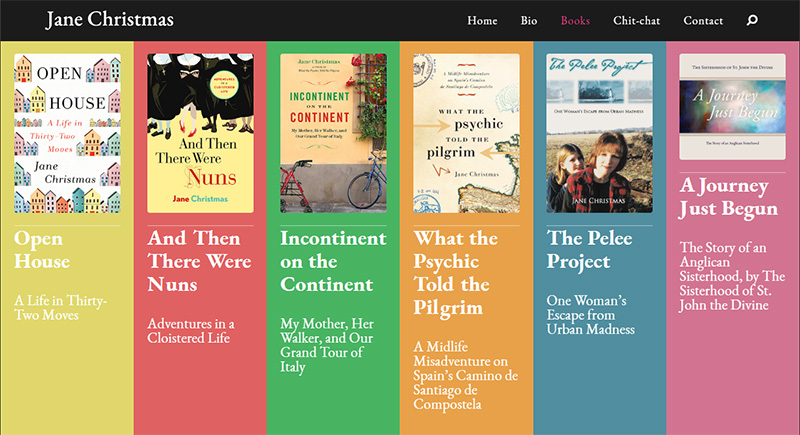The height and width of the screenshot is (435, 800).
Task: Open the Open House book cover
Action: coord(67,133)
